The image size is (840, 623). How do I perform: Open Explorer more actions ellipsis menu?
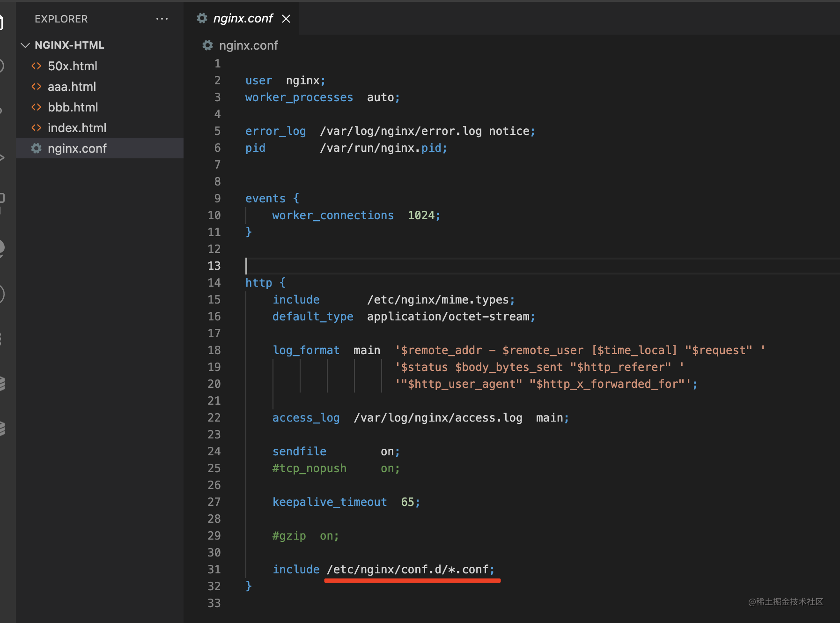pos(162,19)
